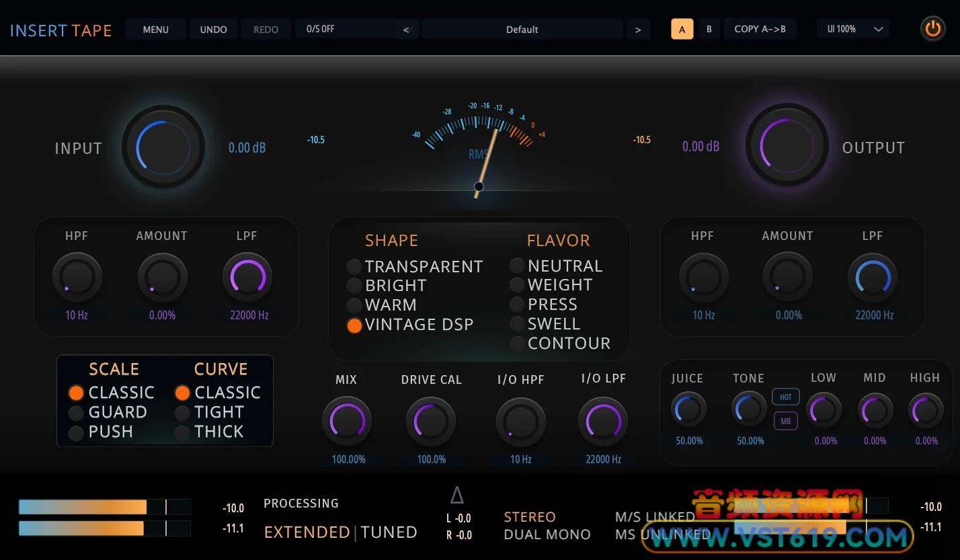Select NEUTRAL flavor
This screenshot has height=560, width=960.
[x=556, y=266]
